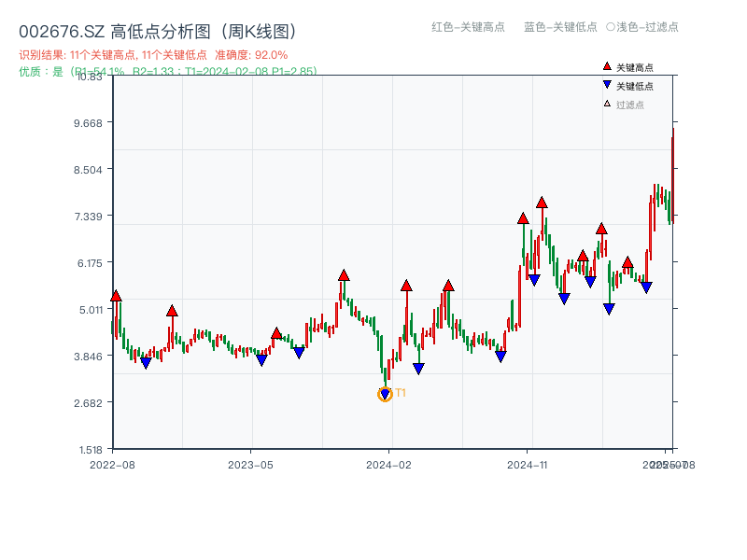Select the second-highest red key-high triangle marker
This screenshot has width=747, height=560.
pyautogui.click(x=523, y=218)
